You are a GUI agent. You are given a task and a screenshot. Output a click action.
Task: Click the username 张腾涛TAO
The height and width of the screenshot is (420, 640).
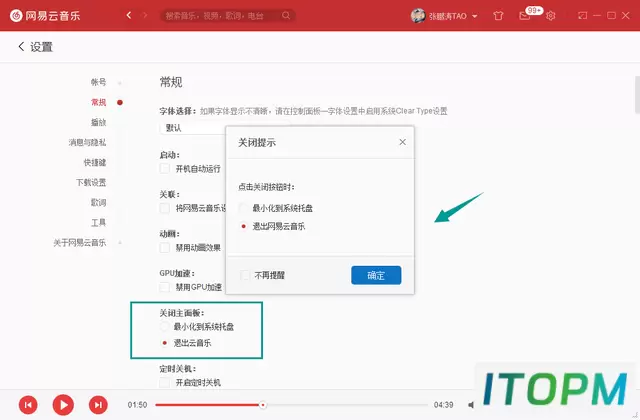click(448, 16)
